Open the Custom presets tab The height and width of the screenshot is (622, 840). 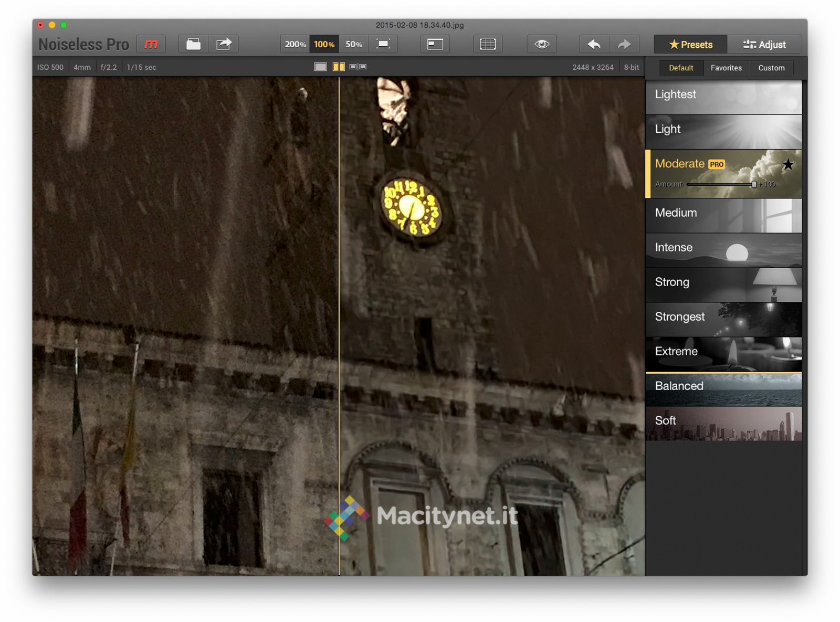point(771,68)
